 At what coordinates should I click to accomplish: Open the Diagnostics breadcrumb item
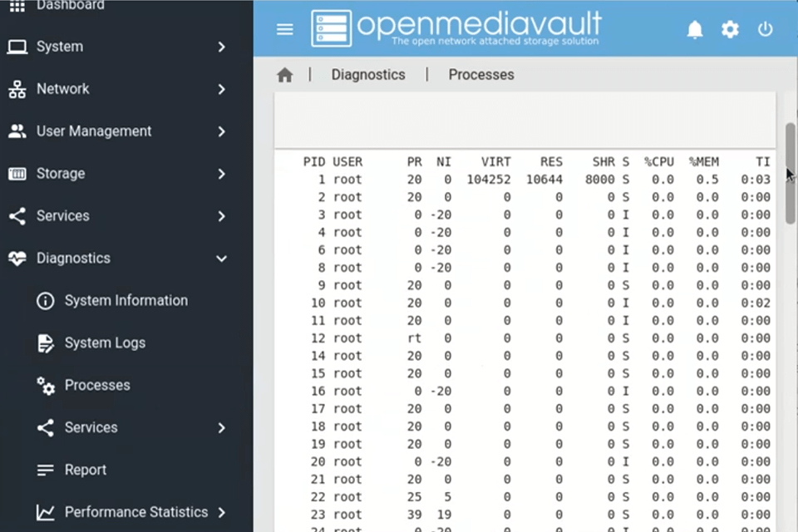point(367,75)
